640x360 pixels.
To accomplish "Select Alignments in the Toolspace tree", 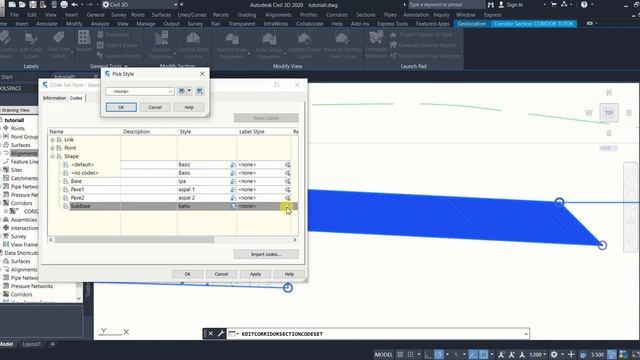I will (x=24, y=153).
